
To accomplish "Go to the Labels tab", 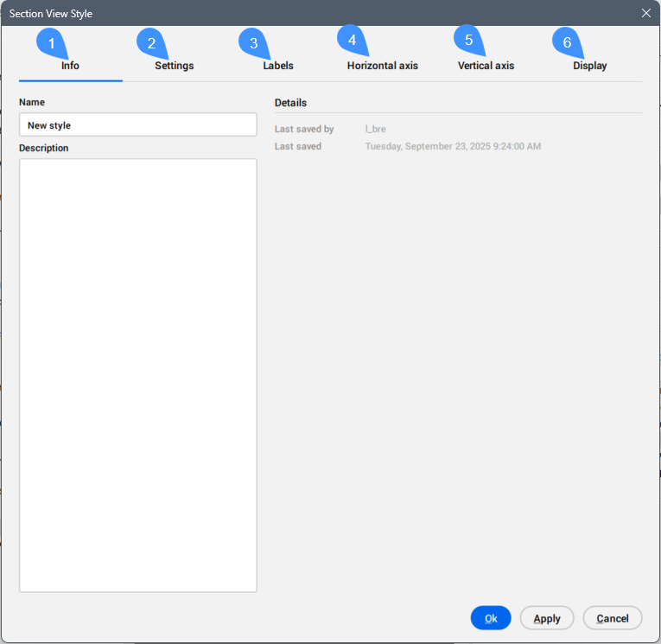I will tap(277, 66).
